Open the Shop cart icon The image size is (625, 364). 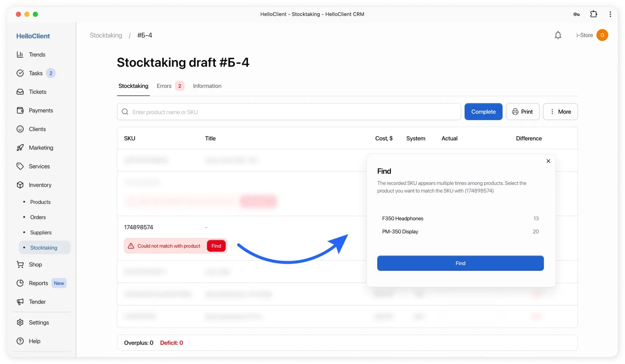(20, 265)
